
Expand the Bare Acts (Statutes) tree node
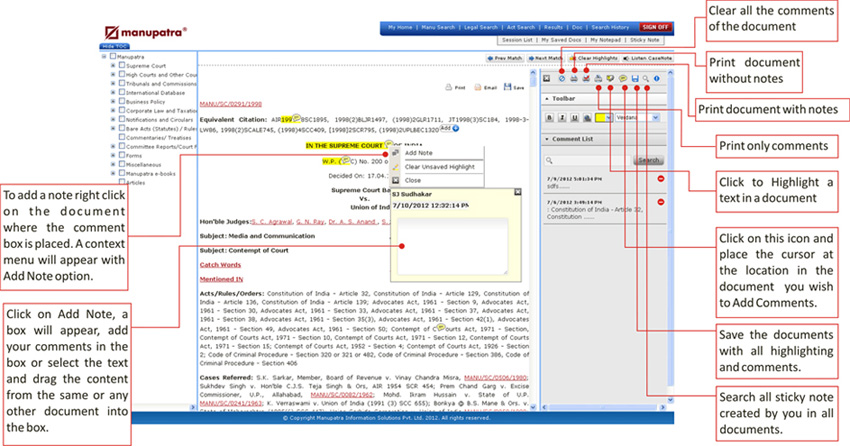(x=113, y=128)
